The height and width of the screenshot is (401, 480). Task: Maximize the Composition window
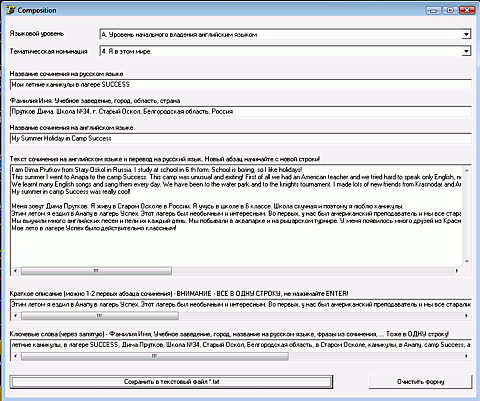[450, 10]
